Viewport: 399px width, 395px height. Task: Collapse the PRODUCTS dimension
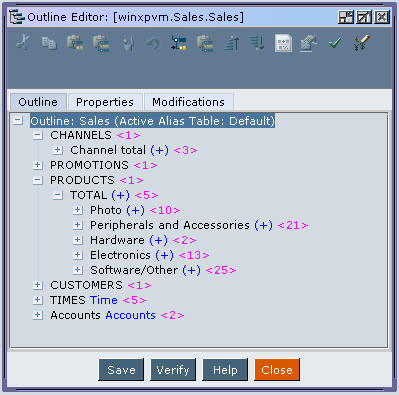(38, 180)
